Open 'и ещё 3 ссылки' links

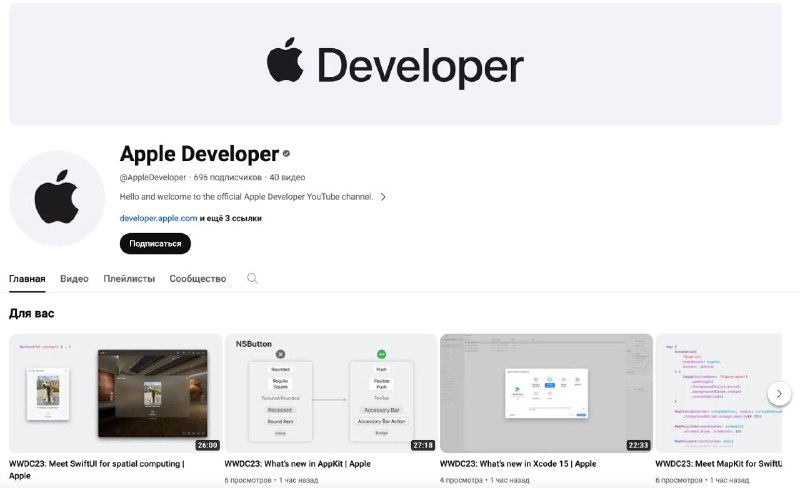tap(231, 218)
